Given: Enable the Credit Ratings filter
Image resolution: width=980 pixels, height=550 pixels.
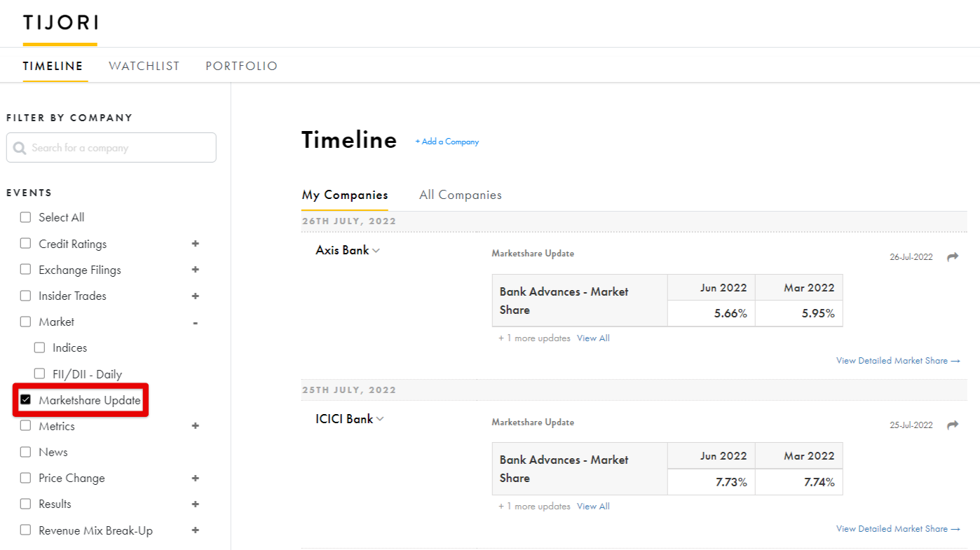Looking at the screenshot, I should [26, 244].
